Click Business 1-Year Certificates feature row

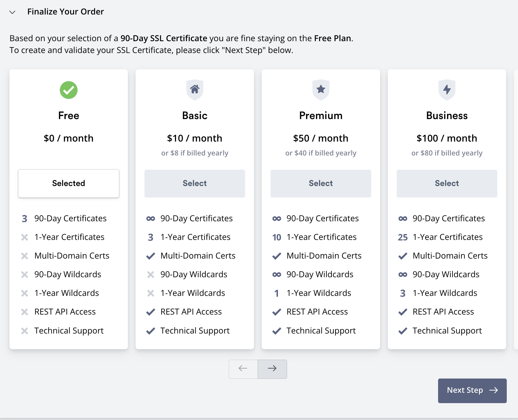447,237
